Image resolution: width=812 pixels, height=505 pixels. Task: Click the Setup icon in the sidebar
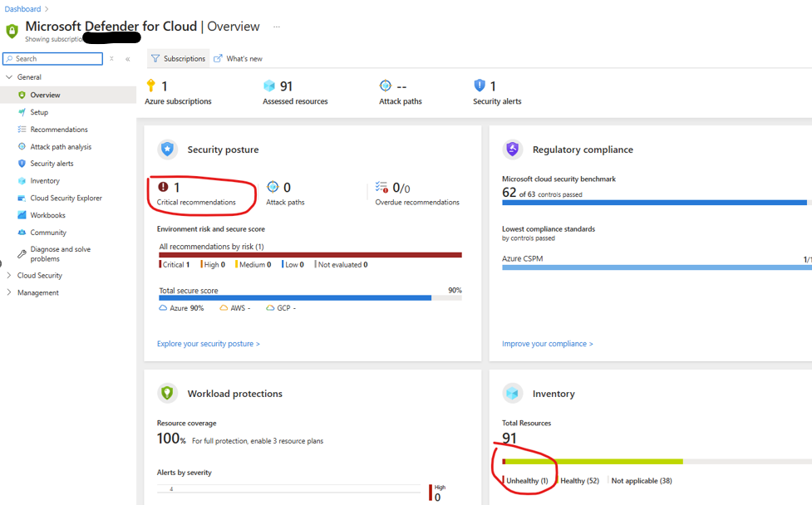22,112
